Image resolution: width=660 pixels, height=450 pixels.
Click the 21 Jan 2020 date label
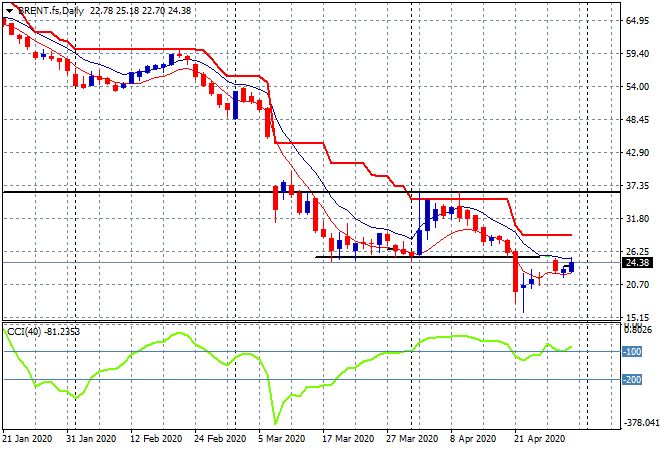(x=27, y=439)
